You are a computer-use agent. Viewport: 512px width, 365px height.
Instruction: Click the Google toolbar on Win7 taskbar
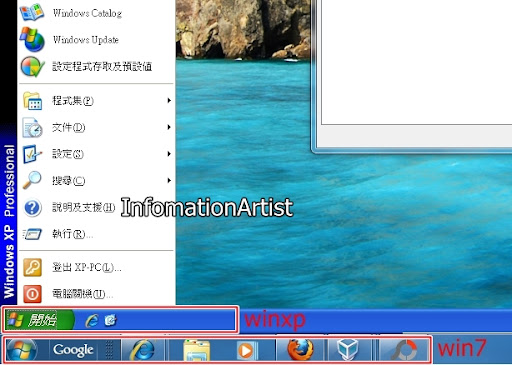(x=73, y=350)
